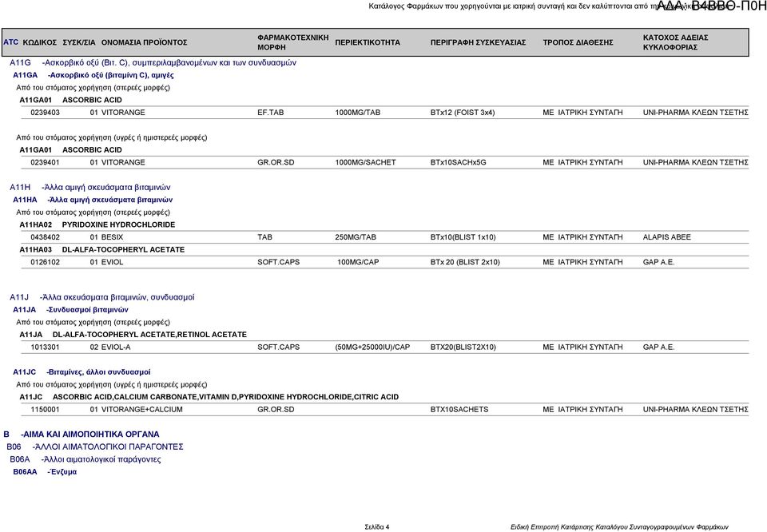Select the A11G Ασκορβικό οξύ heading
The width and height of the screenshot is (767, 532).
[x=153, y=62]
